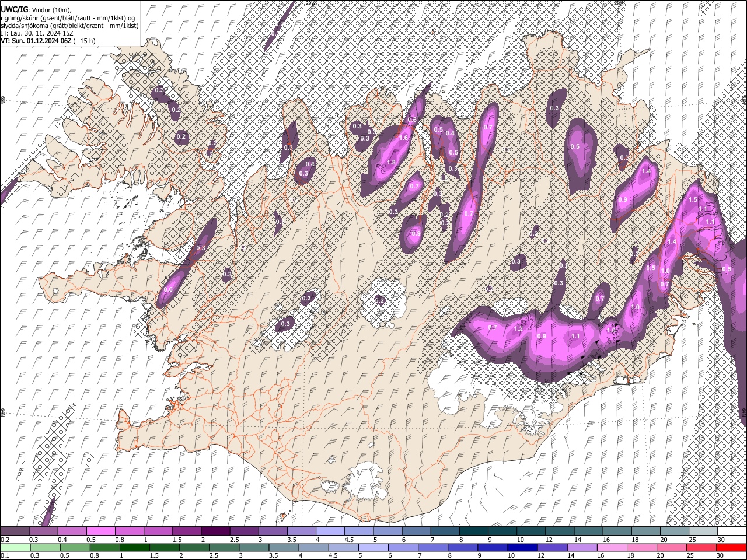Click the '4.5' label in the lower legend

pos(333,556)
